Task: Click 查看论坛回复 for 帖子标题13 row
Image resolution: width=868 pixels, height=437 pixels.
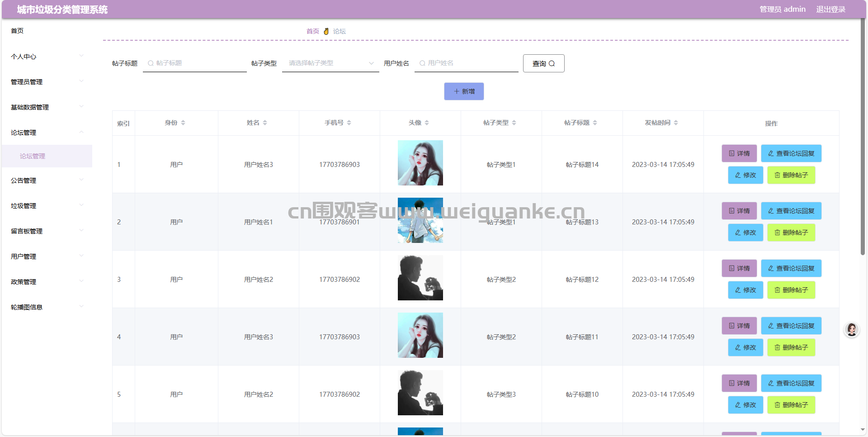Action: 791,211
